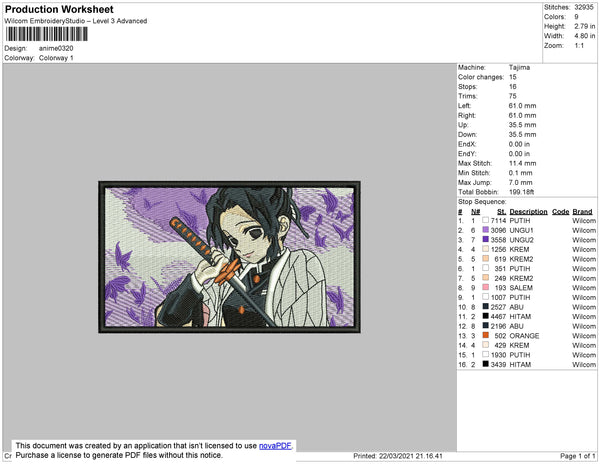Click the barcode under the worksheet title
Screen dimensions: 600x464
pos(46,34)
